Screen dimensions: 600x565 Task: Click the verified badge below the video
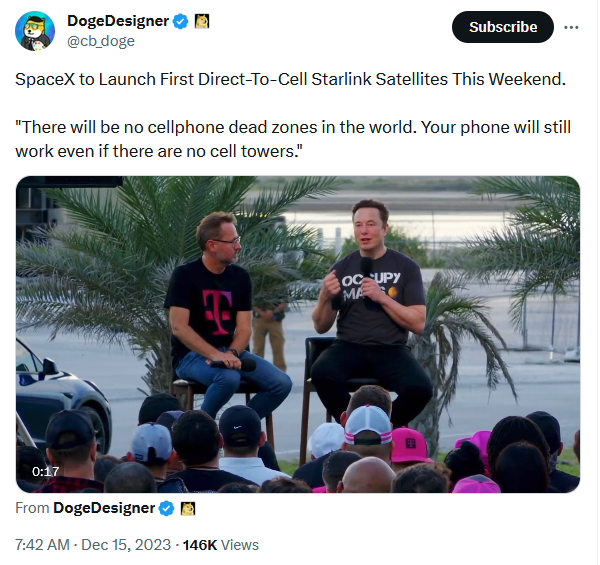coord(166,509)
